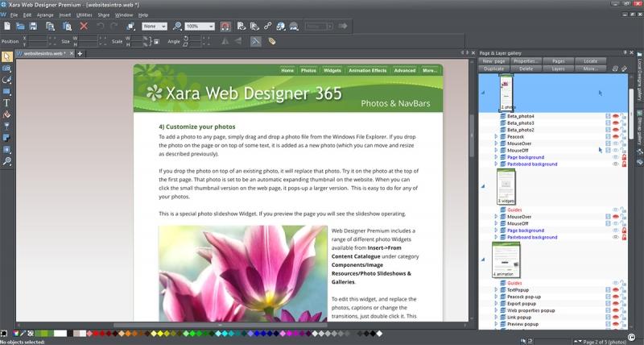Click the Undo arrow
The height and width of the screenshot is (345, 644).
point(100,27)
